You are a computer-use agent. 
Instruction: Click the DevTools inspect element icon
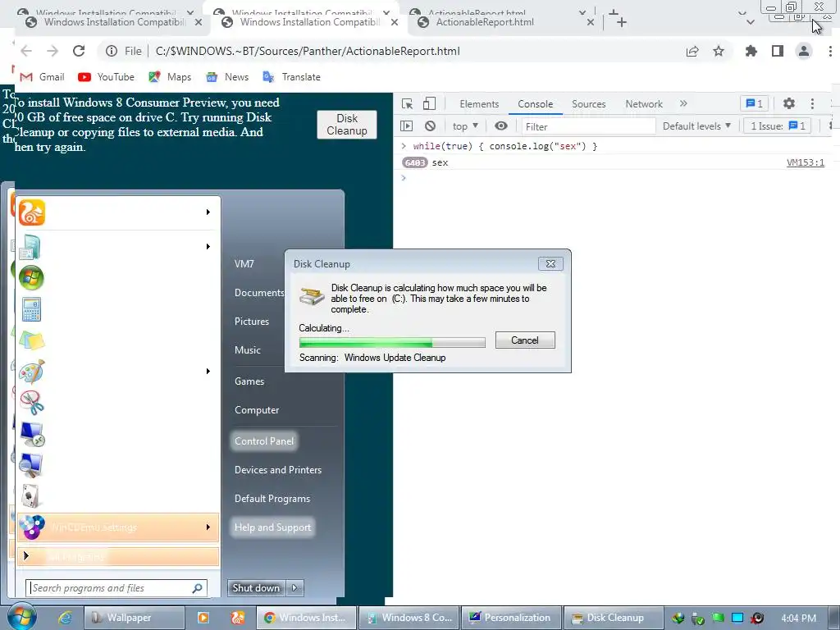tap(407, 104)
